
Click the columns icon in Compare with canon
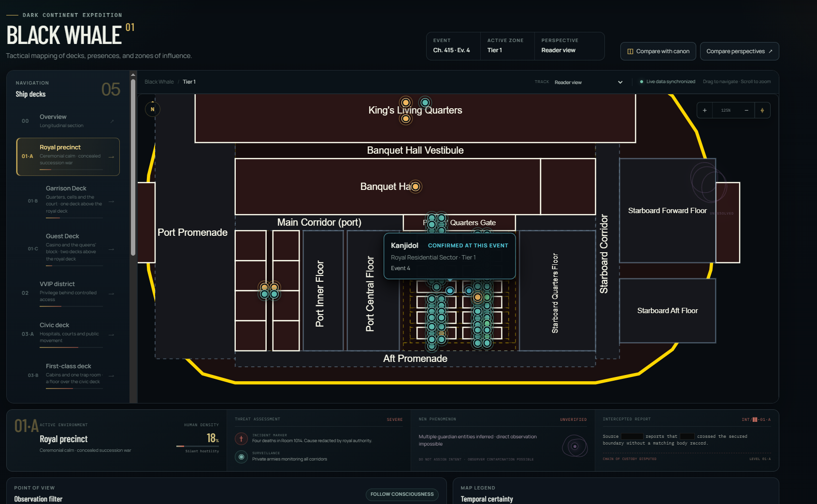(x=630, y=51)
